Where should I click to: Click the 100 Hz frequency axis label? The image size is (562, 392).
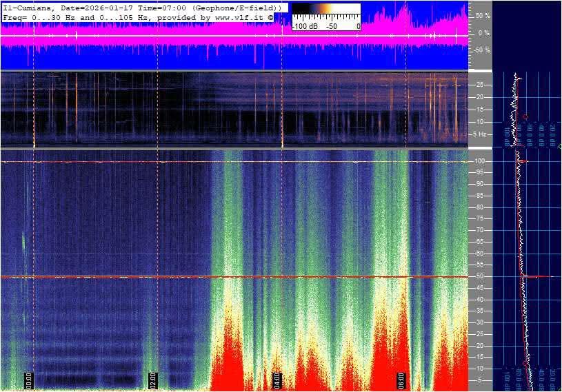click(x=481, y=161)
